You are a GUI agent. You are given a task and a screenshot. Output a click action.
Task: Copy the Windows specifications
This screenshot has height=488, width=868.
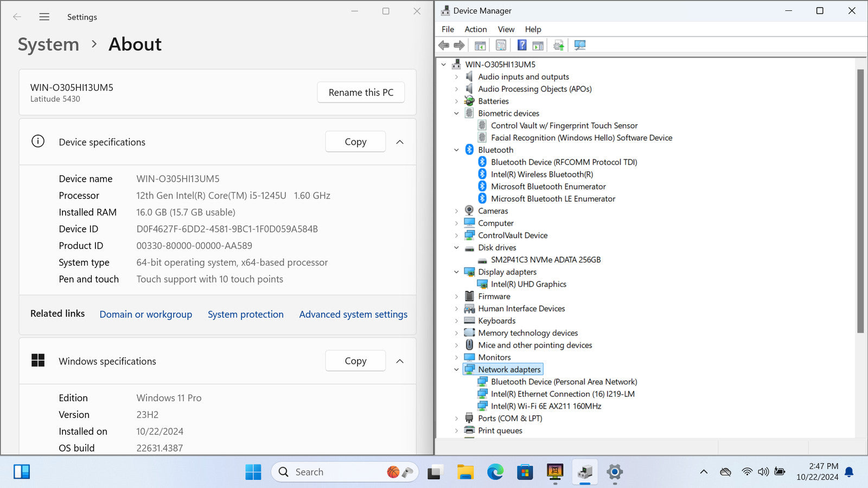[355, 361]
